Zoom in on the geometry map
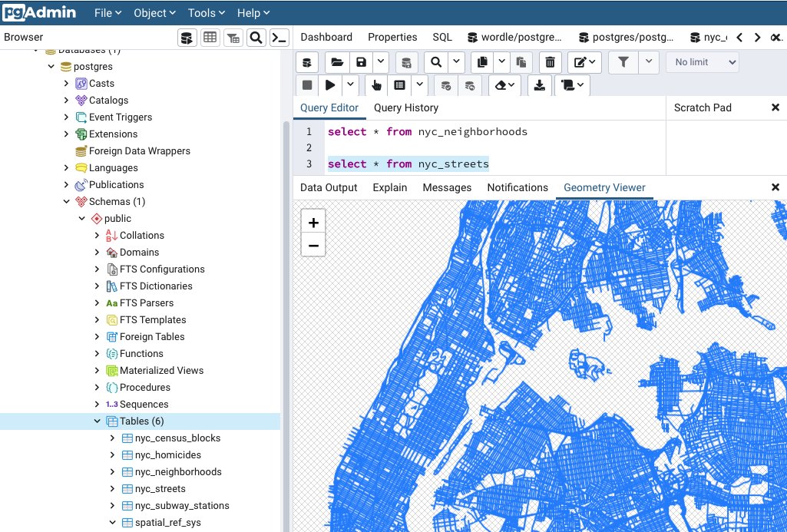787x532 pixels. 313,222
